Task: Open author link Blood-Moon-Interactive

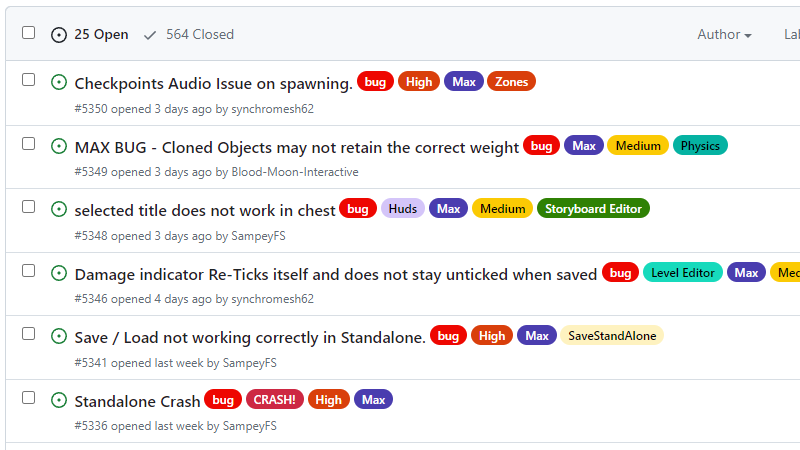Action: (295, 172)
